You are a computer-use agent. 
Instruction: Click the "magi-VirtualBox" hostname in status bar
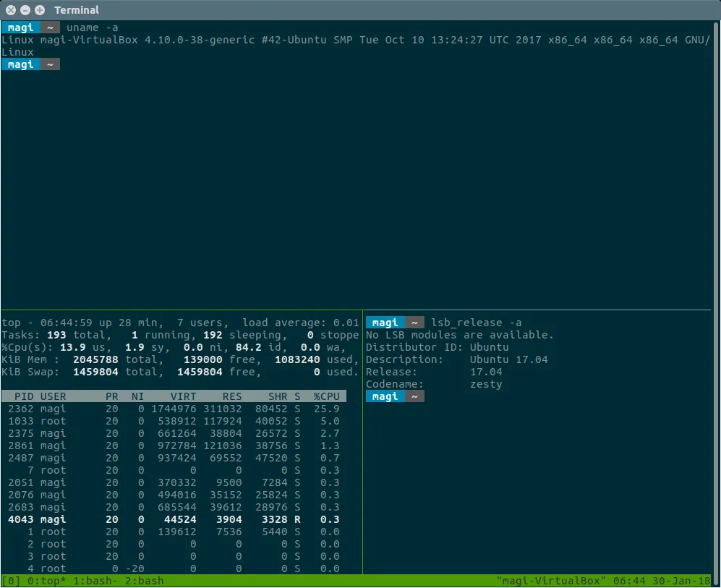[551, 581]
